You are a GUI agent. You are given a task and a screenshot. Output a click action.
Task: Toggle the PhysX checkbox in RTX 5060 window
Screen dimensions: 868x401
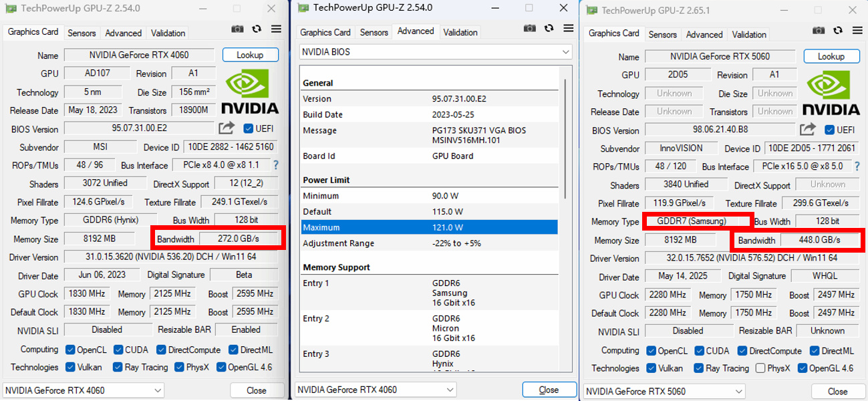pos(760,368)
